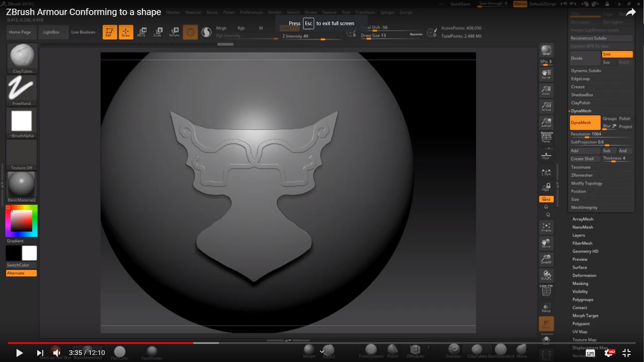This screenshot has height=362, width=644.
Task: Click the Project button in DynaMesh
Action: point(626,127)
